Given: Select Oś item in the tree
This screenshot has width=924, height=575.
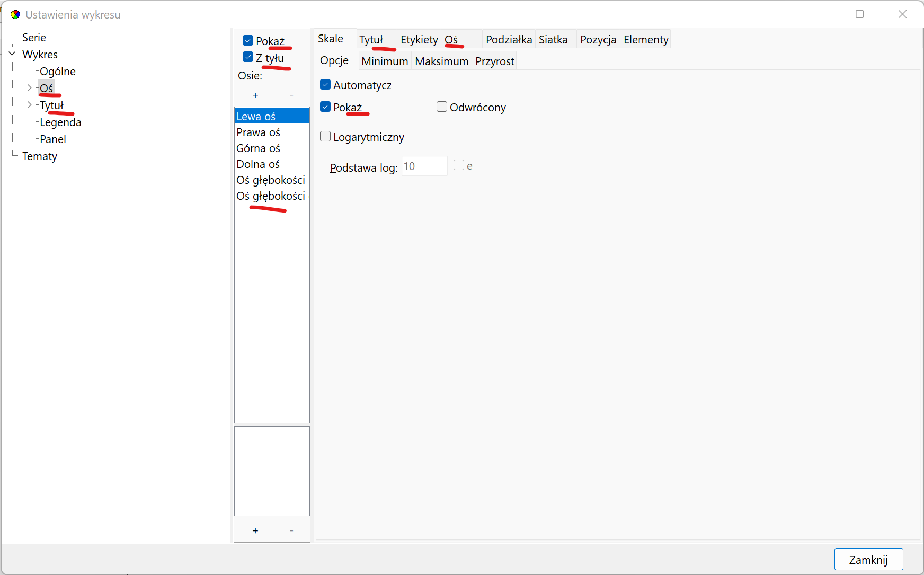Looking at the screenshot, I should pyautogui.click(x=46, y=88).
